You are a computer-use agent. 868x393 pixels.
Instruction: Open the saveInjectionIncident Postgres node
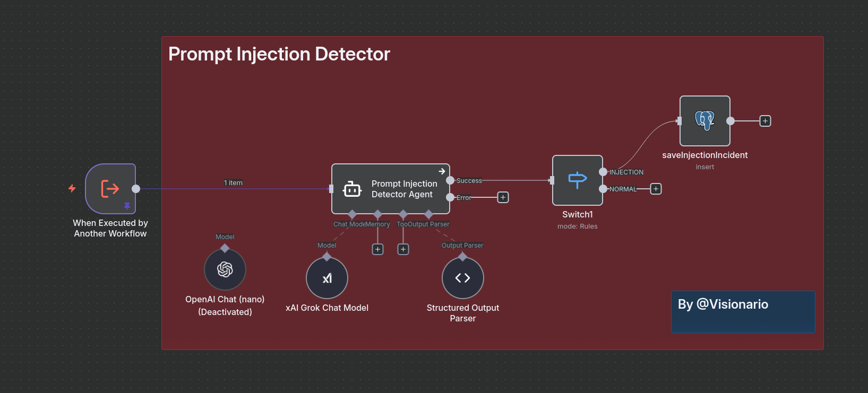point(705,121)
